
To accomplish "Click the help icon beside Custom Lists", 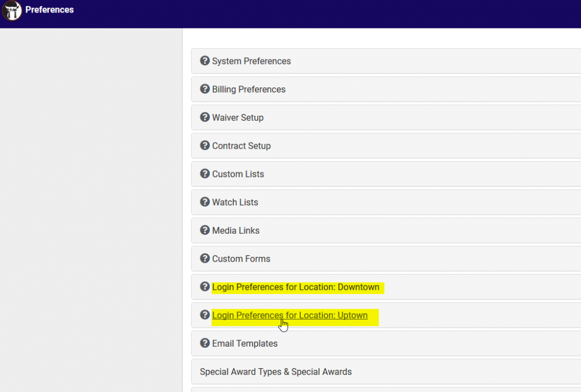I will point(204,174).
